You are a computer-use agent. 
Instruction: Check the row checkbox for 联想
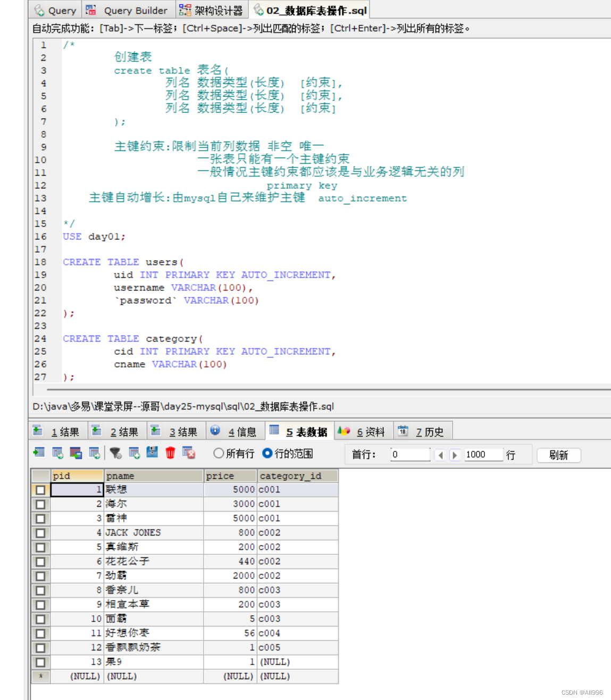[40, 490]
